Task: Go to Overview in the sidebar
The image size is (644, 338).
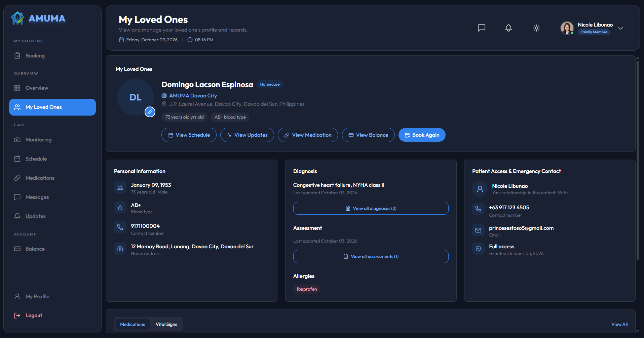Action: click(x=52, y=88)
